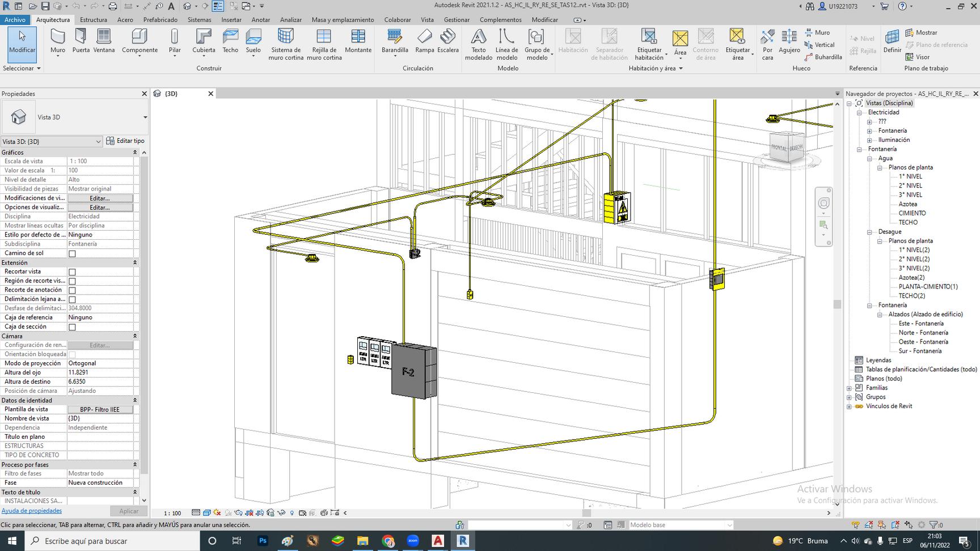Click the Mostrar work plane button
This screenshot has width=980, height=551.
[x=921, y=32]
